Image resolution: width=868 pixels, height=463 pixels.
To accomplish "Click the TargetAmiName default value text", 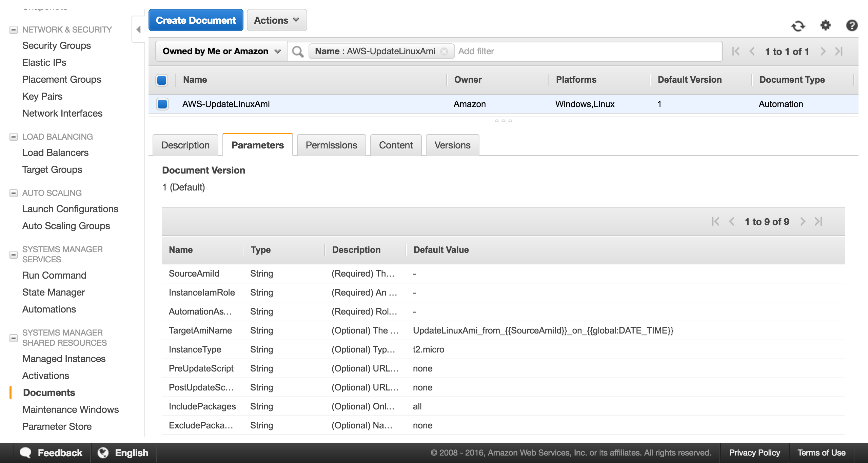I will click(x=543, y=330).
